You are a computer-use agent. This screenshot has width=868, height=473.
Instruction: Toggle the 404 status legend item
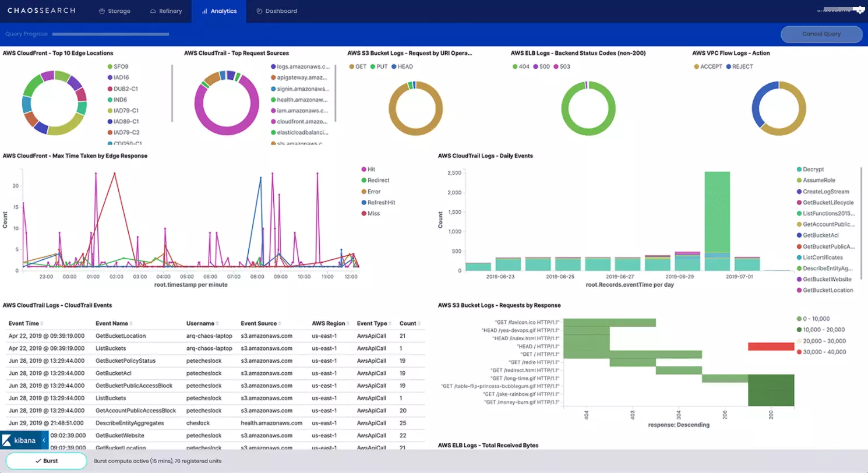pyautogui.click(x=521, y=66)
